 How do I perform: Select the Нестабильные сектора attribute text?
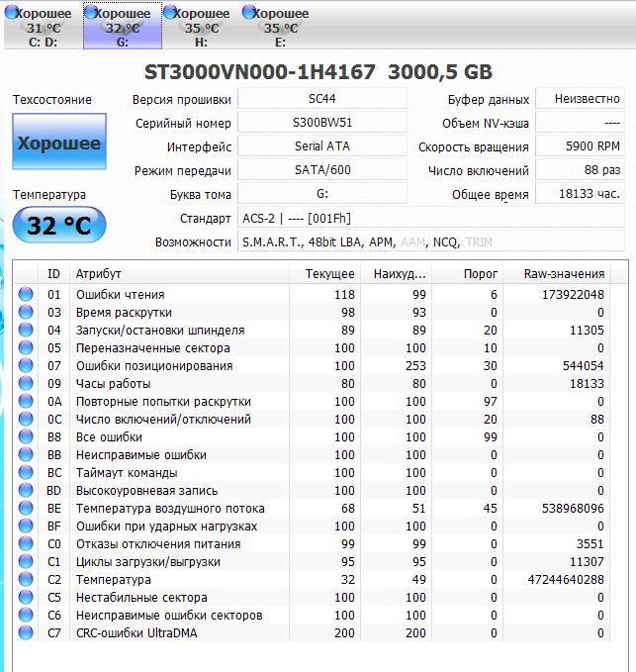[141, 598]
